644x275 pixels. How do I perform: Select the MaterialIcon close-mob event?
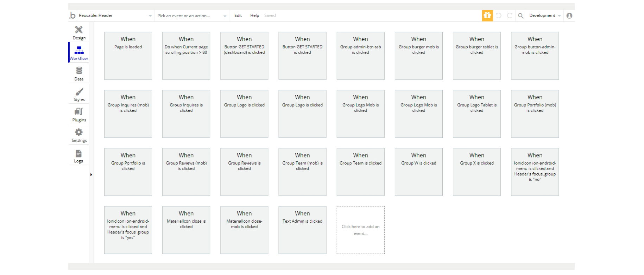point(244,230)
